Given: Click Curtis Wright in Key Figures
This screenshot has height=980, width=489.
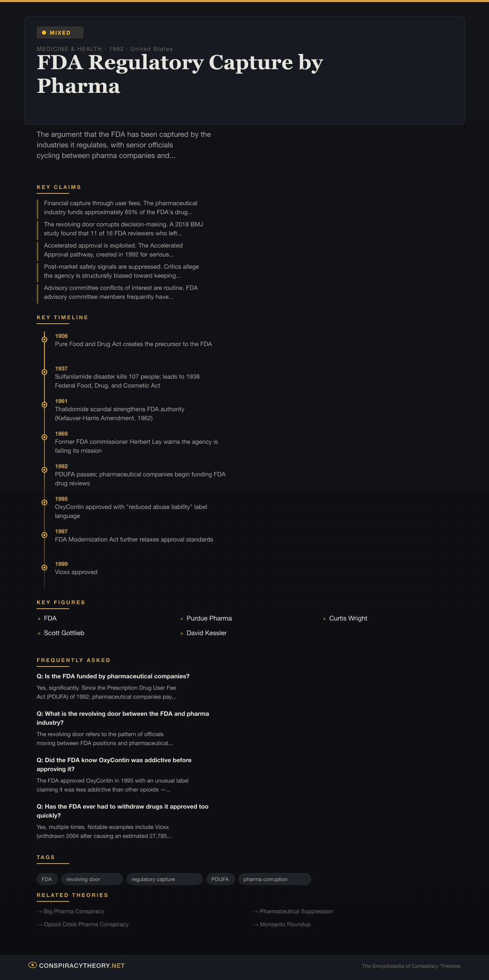Looking at the screenshot, I should 348,618.
